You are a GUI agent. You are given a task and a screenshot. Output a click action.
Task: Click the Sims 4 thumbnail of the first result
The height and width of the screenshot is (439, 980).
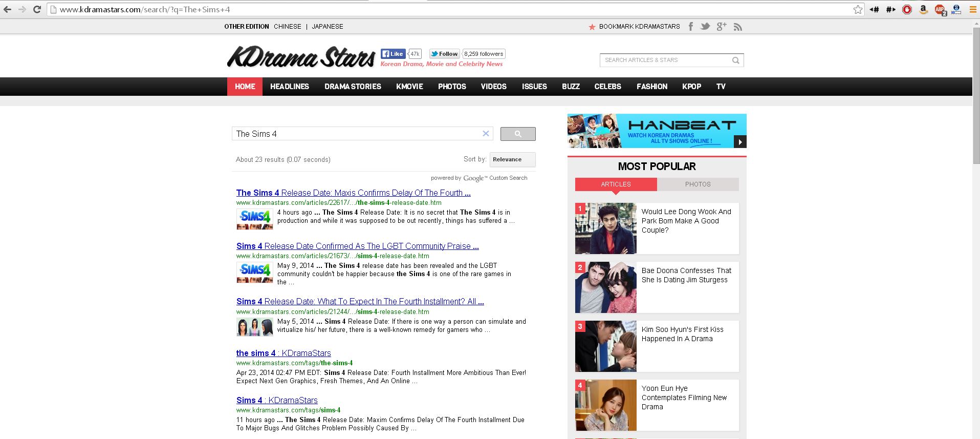pos(254,219)
